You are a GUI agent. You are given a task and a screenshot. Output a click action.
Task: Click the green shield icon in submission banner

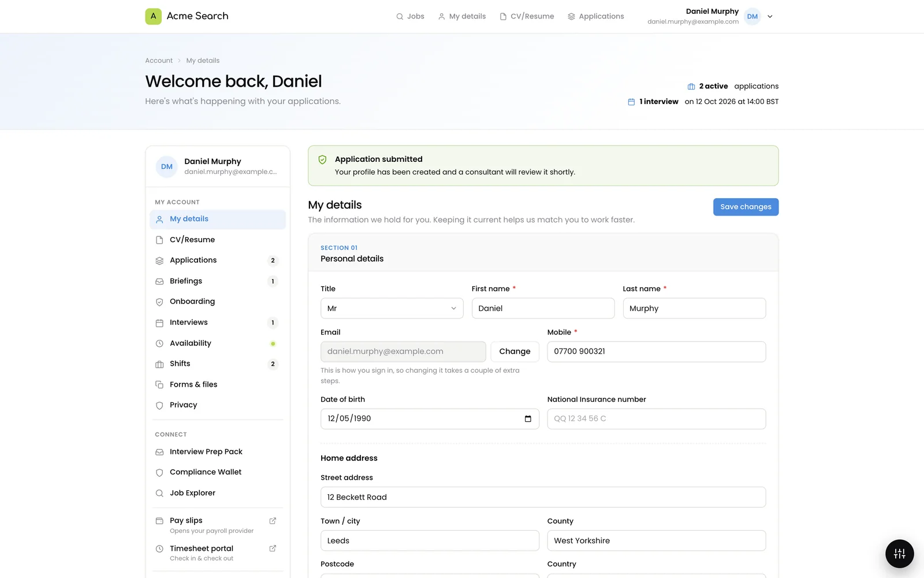coord(323,160)
